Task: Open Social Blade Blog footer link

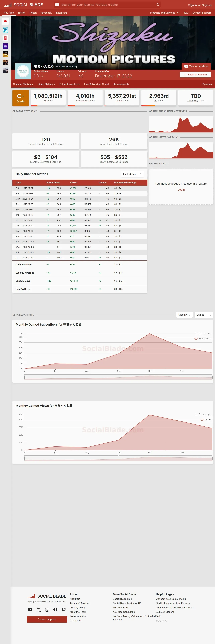Action: pyautogui.click(x=122, y=599)
